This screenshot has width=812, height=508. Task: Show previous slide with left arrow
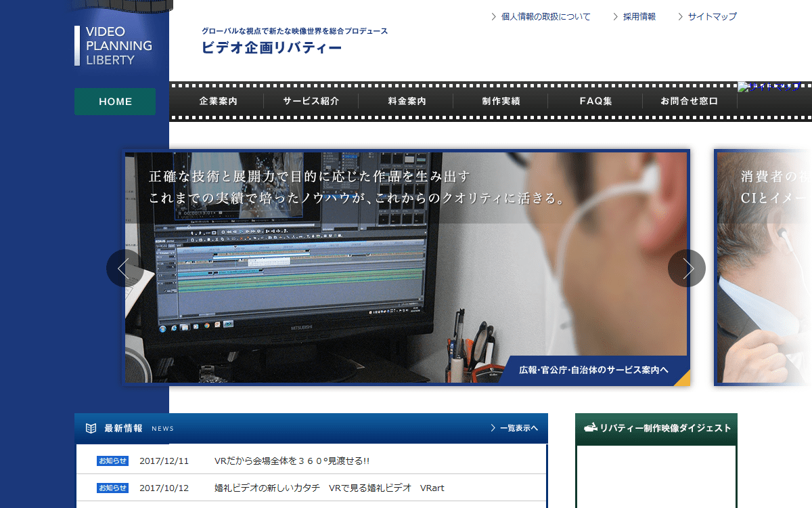pyautogui.click(x=125, y=268)
